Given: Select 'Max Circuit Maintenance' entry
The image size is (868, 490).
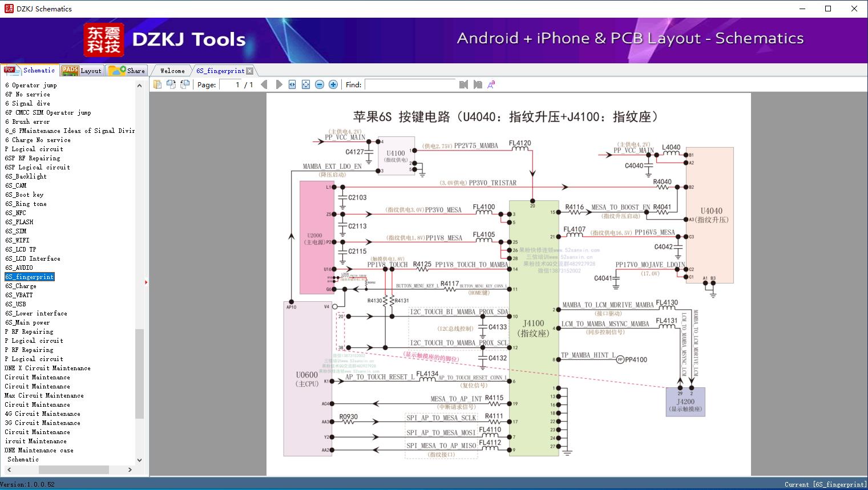Looking at the screenshot, I should [44, 395].
